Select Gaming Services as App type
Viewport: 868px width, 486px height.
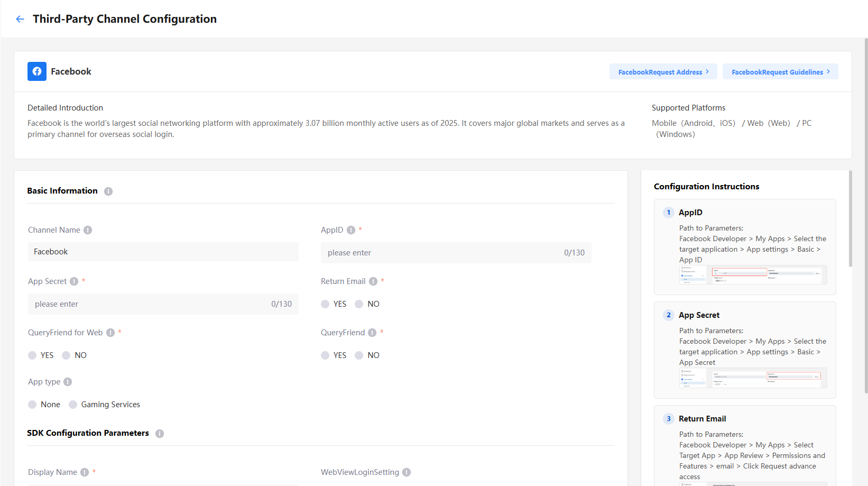(x=73, y=405)
